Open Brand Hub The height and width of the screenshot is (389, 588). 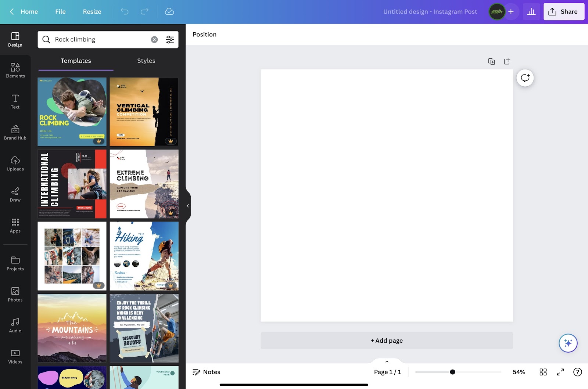(x=15, y=133)
